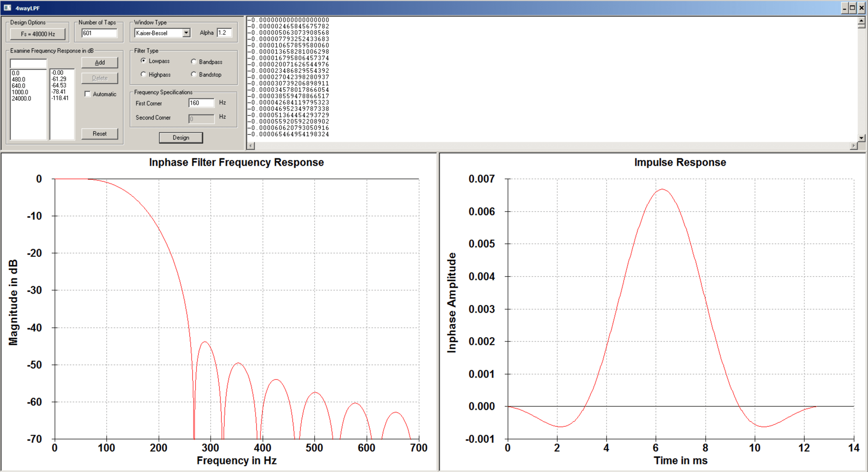Click the Alpha value input field
The image size is (868, 472).
(x=225, y=33)
